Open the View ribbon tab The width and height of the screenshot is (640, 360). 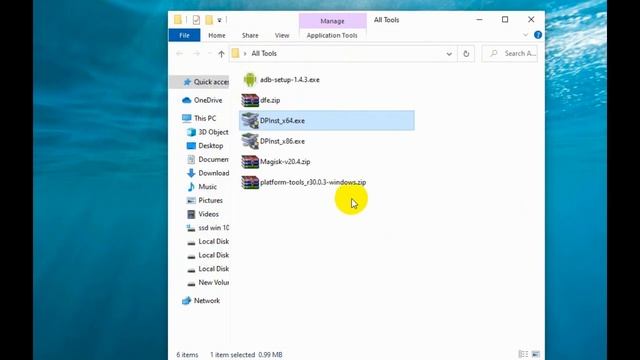coord(282,36)
